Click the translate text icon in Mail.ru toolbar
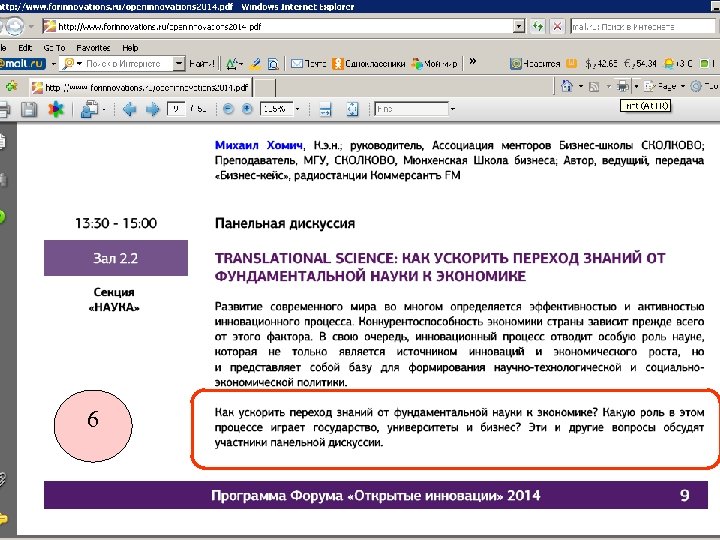720x540 pixels. (232, 64)
